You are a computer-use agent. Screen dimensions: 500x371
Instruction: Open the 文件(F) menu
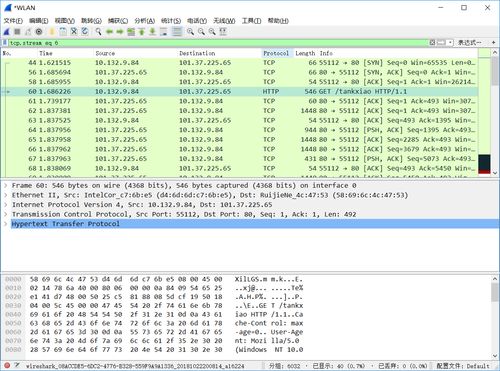click(13, 21)
